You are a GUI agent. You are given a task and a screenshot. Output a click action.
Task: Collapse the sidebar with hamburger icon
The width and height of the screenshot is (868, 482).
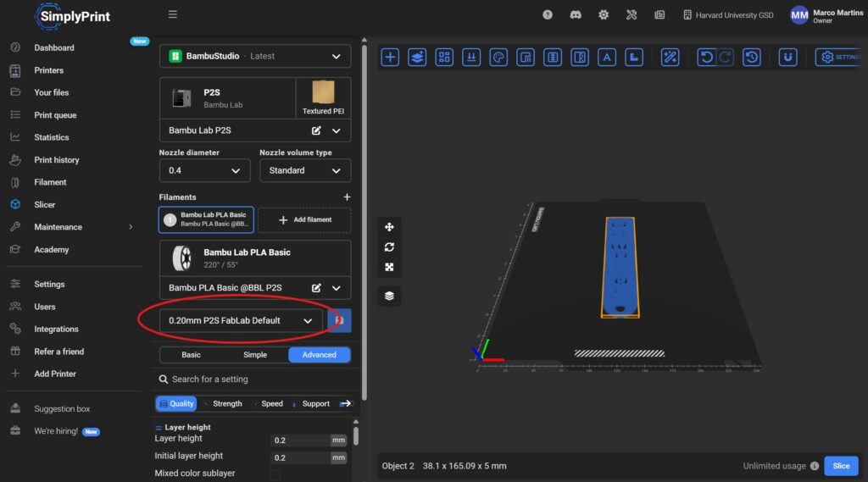coord(173,14)
